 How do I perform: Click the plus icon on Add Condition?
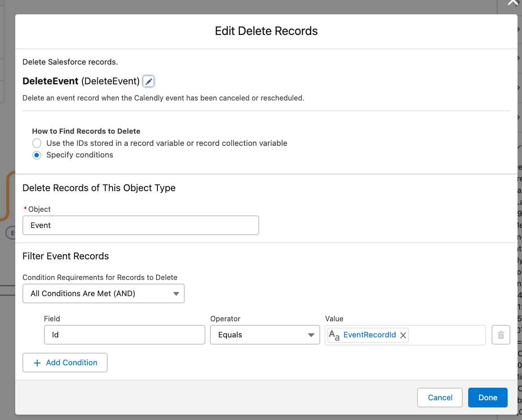(x=37, y=363)
